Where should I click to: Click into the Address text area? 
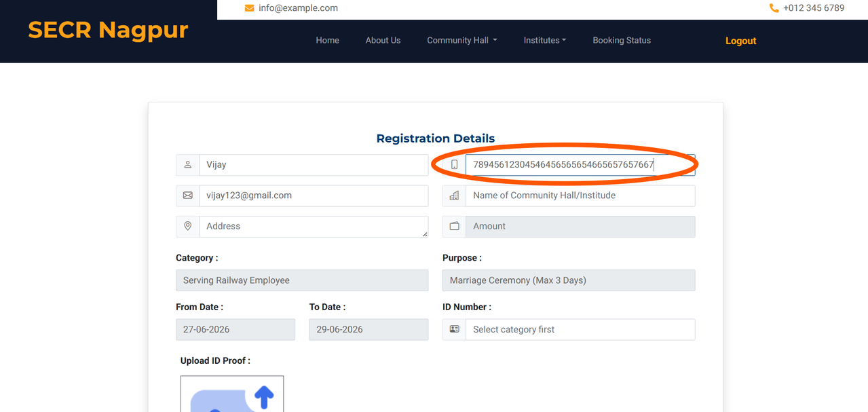314,227
